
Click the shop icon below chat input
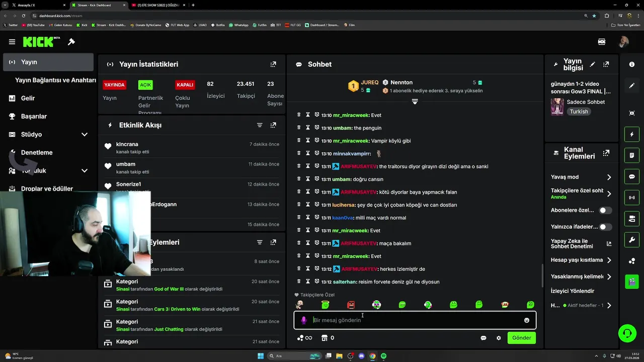click(x=325, y=338)
